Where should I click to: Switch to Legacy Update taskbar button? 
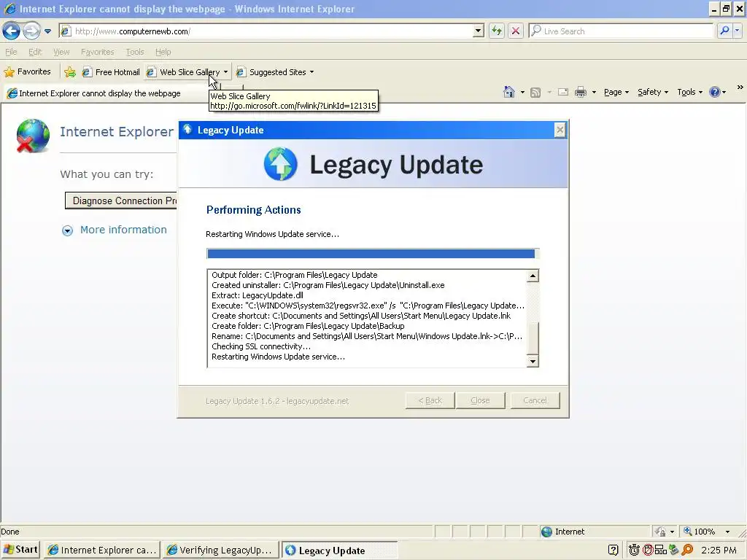point(339,551)
